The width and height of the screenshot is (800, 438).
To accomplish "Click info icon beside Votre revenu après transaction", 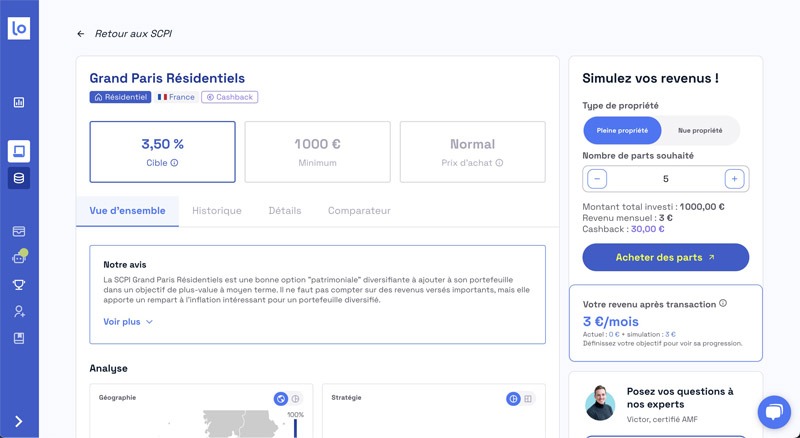I will tap(723, 303).
